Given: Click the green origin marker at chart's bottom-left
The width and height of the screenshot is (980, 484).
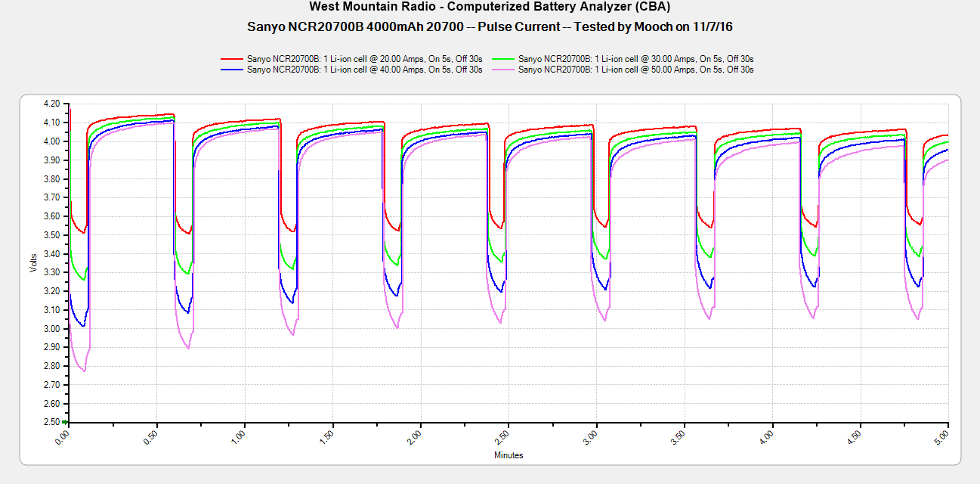Looking at the screenshot, I should [66, 422].
